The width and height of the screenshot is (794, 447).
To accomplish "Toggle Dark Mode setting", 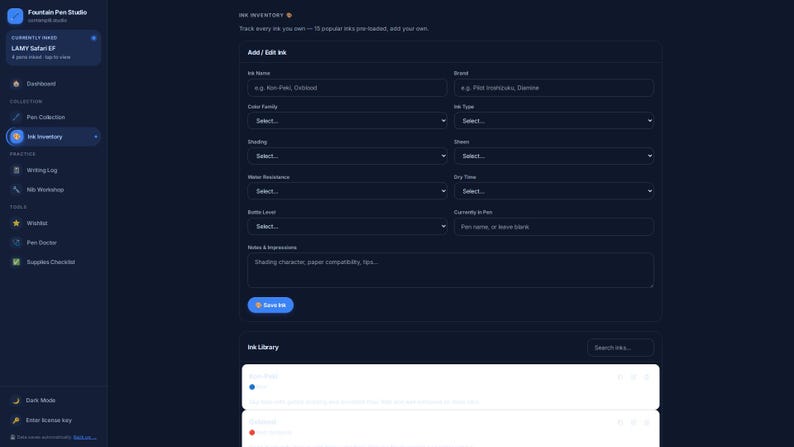I will (x=54, y=400).
